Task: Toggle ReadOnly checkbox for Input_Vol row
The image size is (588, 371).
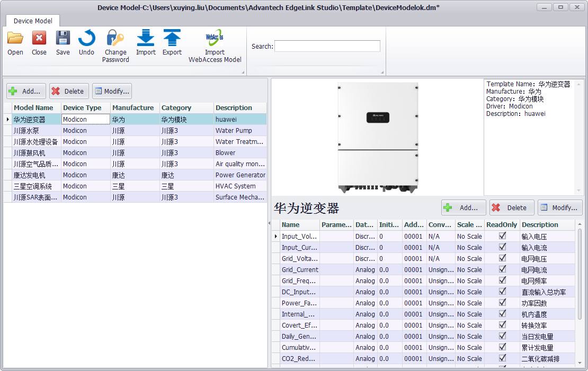Action: 502,236
